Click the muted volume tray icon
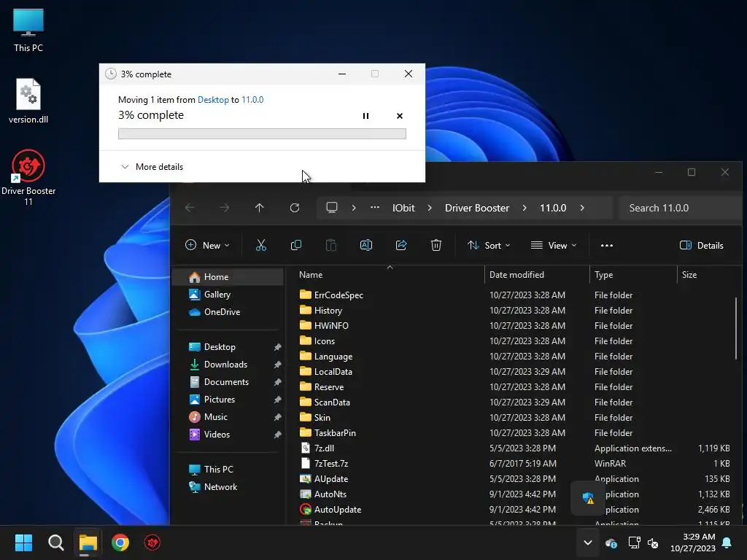747x560 pixels. point(653,542)
